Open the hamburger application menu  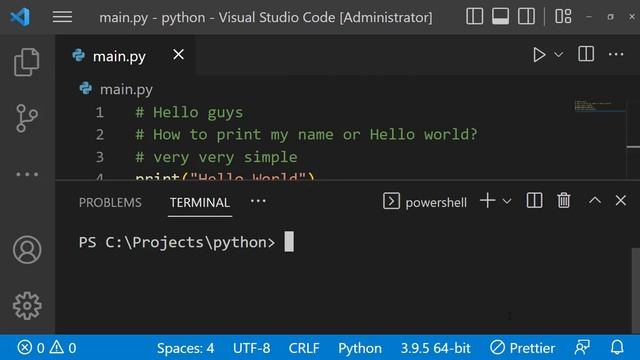[62, 17]
